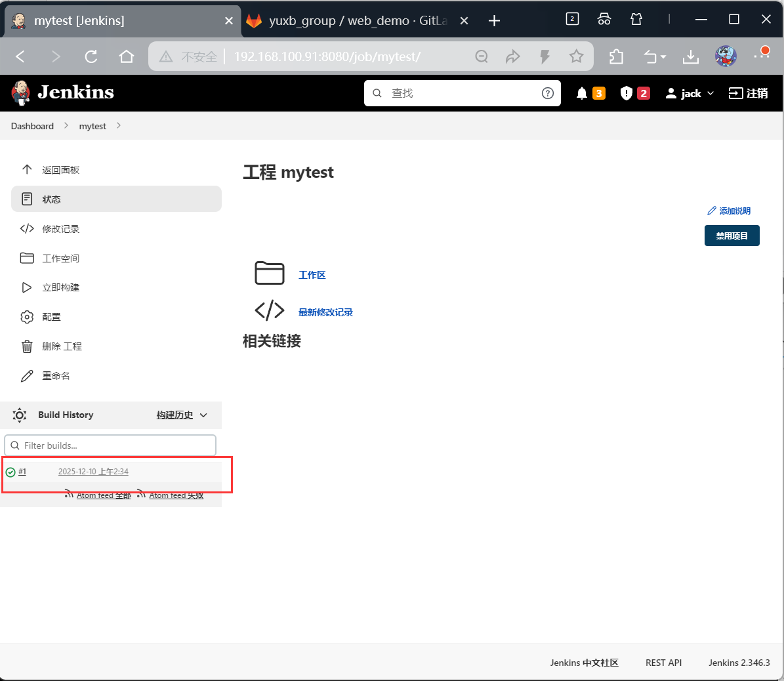The height and width of the screenshot is (681, 784).
Task: Go to Dashboard breadcrumb
Action: (32, 126)
